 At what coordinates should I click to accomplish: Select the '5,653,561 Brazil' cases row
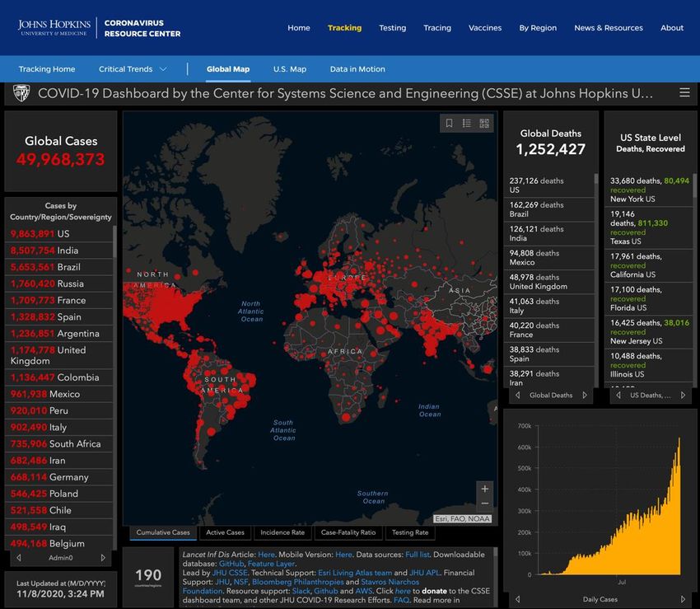click(58, 267)
